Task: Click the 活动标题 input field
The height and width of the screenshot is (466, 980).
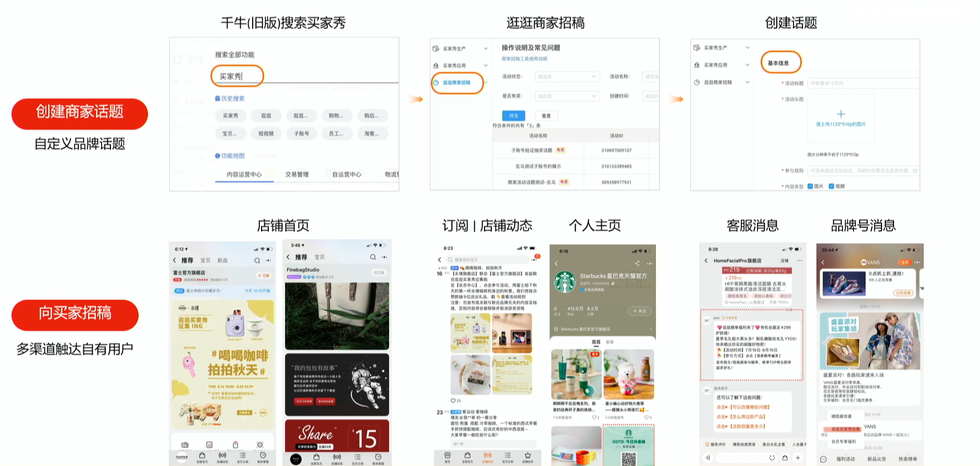Action: [x=863, y=83]
